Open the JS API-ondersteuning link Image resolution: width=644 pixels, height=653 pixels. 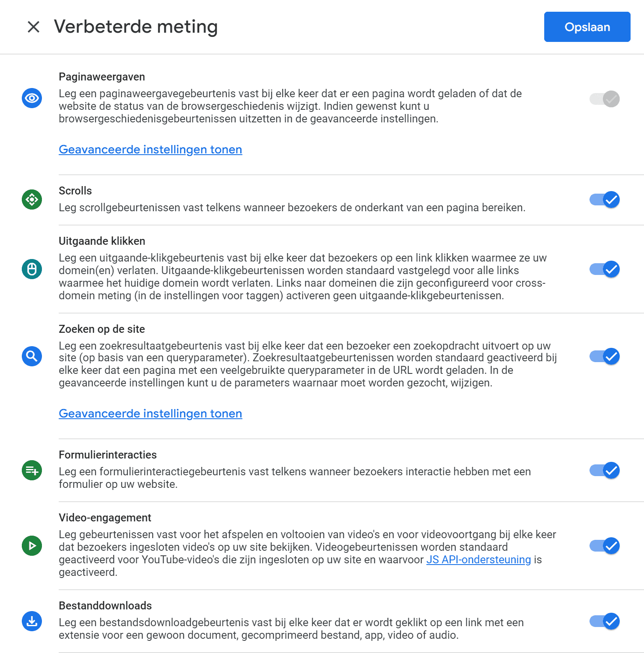(x=478, y=560)
